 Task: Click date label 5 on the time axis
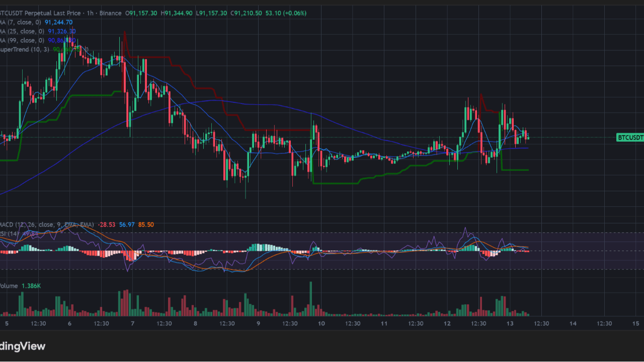7,323
